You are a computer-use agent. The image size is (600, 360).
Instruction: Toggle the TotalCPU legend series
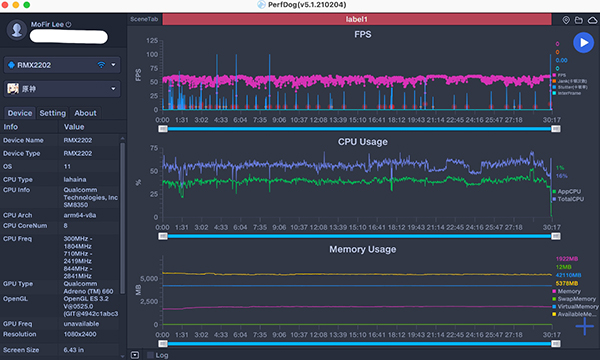point(568,199)
